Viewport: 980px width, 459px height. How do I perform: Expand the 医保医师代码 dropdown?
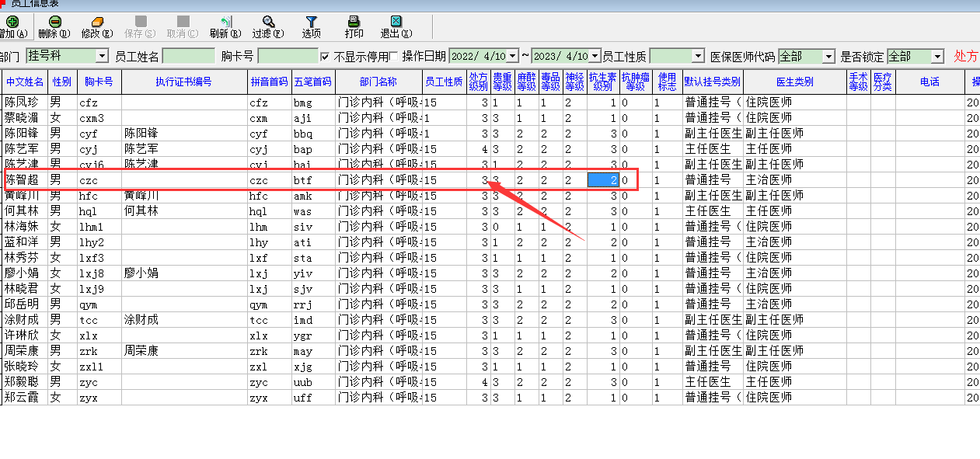pos(828,57)
